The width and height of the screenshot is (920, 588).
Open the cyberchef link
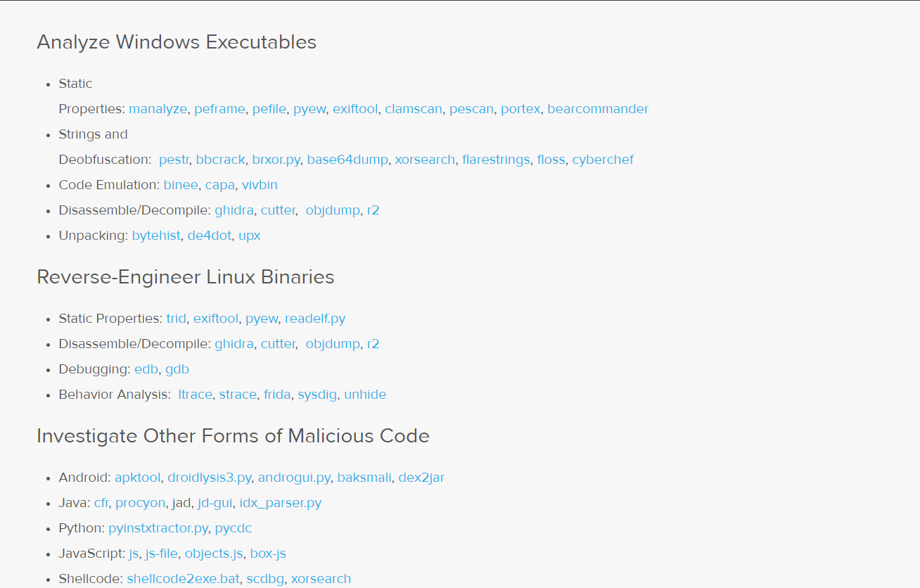(603, 160)
